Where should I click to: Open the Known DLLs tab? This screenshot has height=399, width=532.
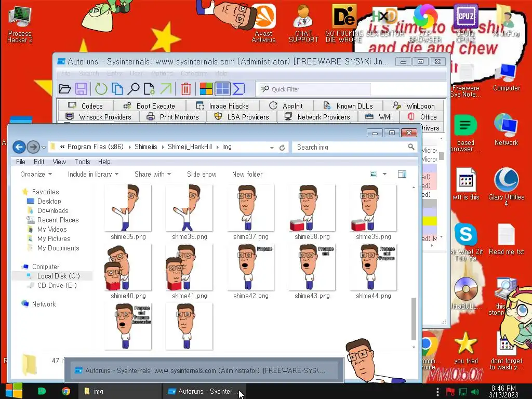coord(348,106)
